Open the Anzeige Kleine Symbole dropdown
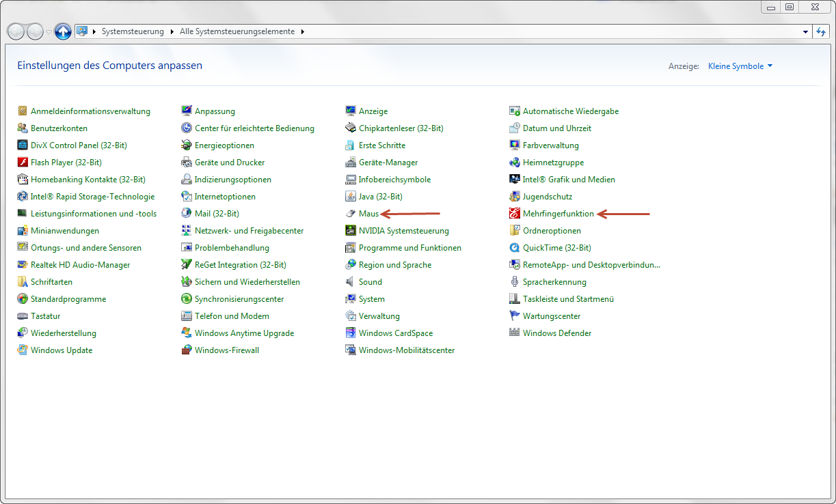The image size is (836, 504). point(740,66)
